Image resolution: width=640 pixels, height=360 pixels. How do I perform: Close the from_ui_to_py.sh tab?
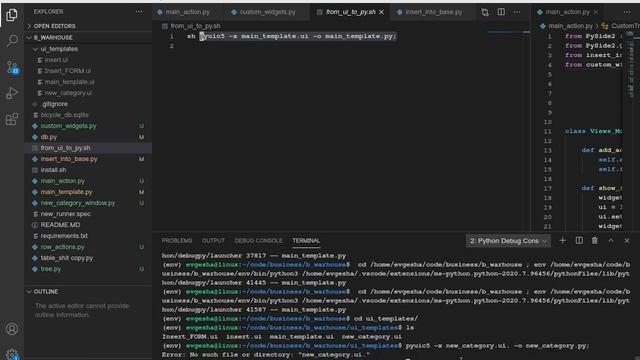coord(381,12)
